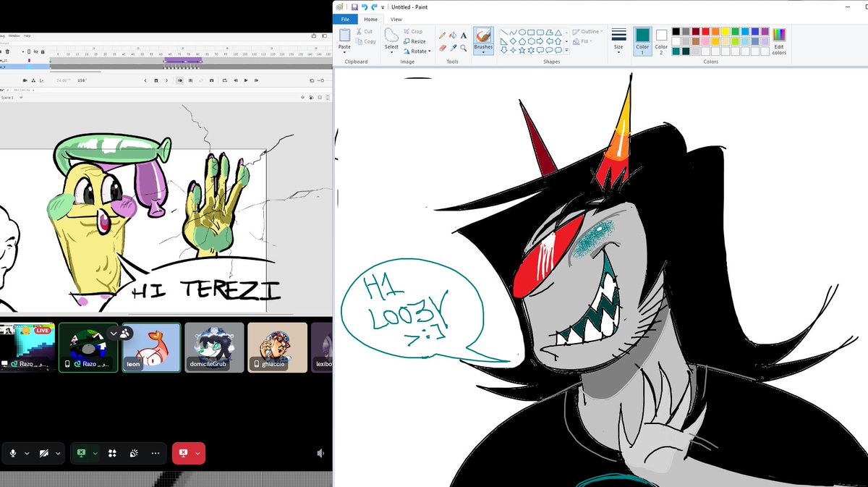
Task: Click the timeline camera icon
Action: click(x=25, y=80)
